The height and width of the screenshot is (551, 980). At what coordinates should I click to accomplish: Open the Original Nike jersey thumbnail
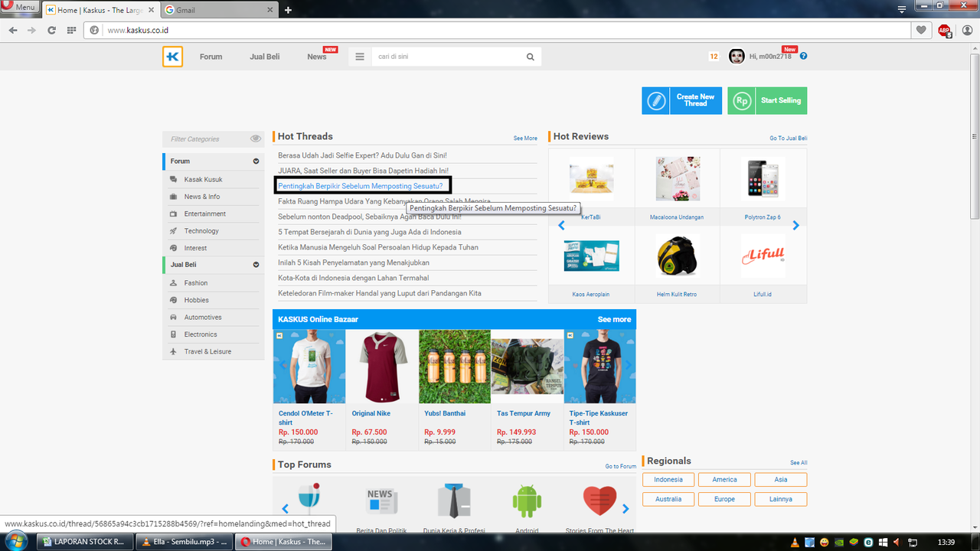381,367
